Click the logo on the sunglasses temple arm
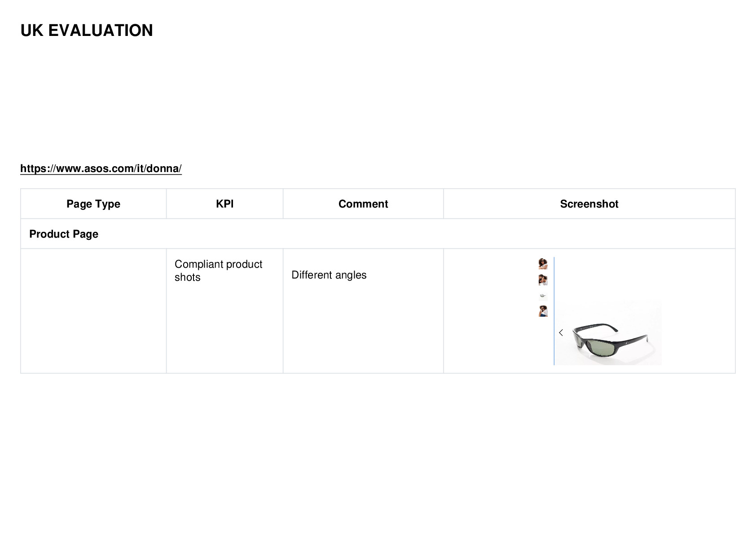This screenshot has width=756, height=535. coord(628,343)
